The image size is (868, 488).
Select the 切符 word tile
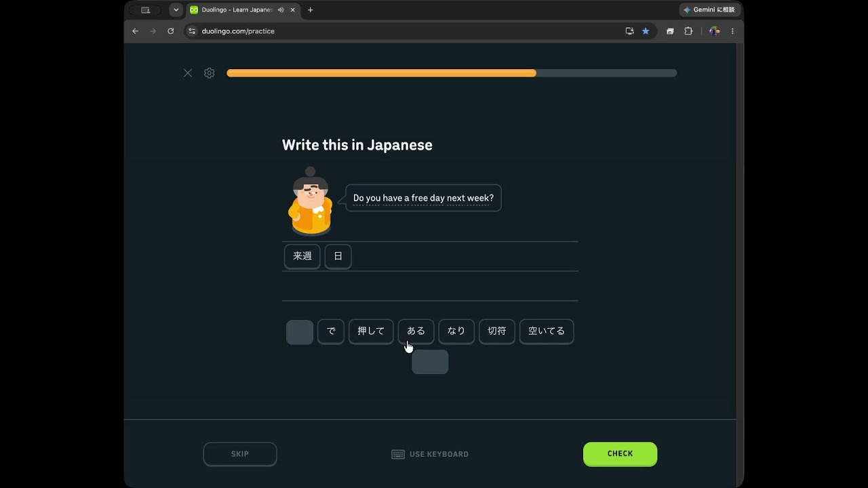tap(497, 331)
